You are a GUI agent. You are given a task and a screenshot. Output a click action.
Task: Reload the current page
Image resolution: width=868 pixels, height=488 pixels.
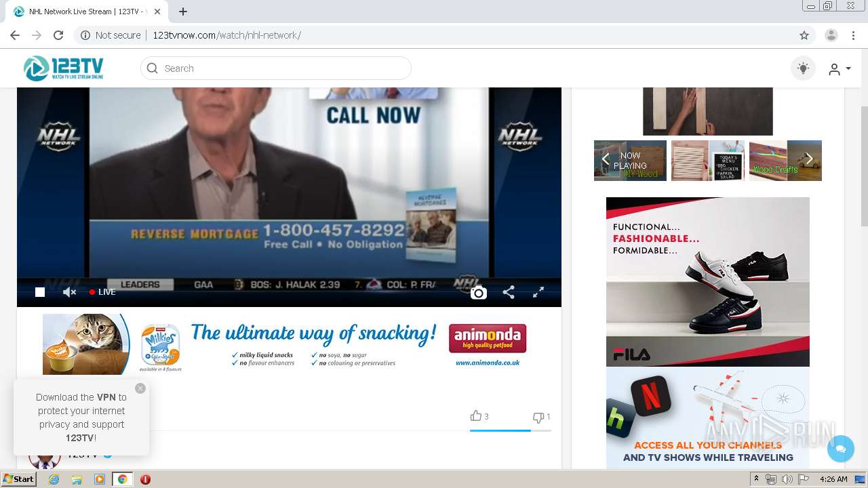(58, 35)
